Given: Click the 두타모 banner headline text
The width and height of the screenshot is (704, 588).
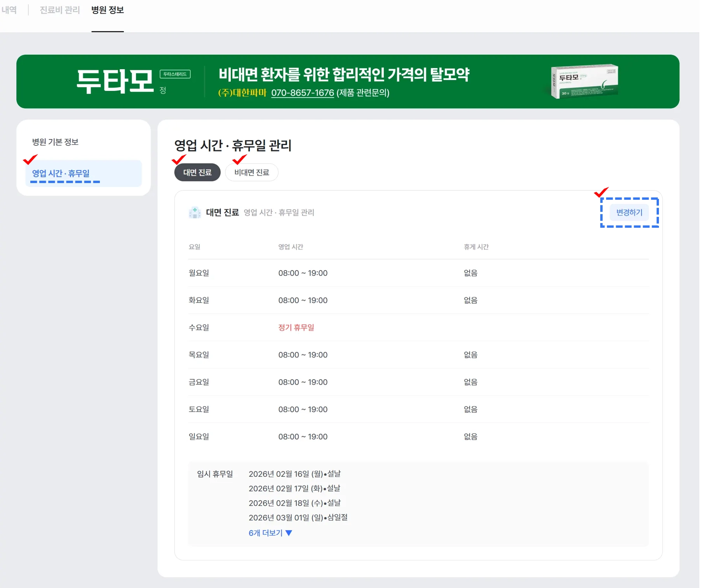Looking at the screenshot, I should point(344,75).
